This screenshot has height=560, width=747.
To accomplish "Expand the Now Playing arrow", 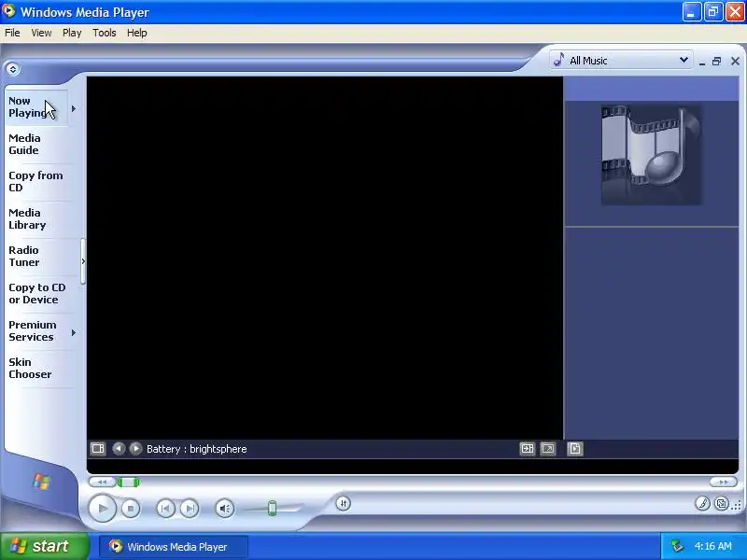I will [74, 108].
